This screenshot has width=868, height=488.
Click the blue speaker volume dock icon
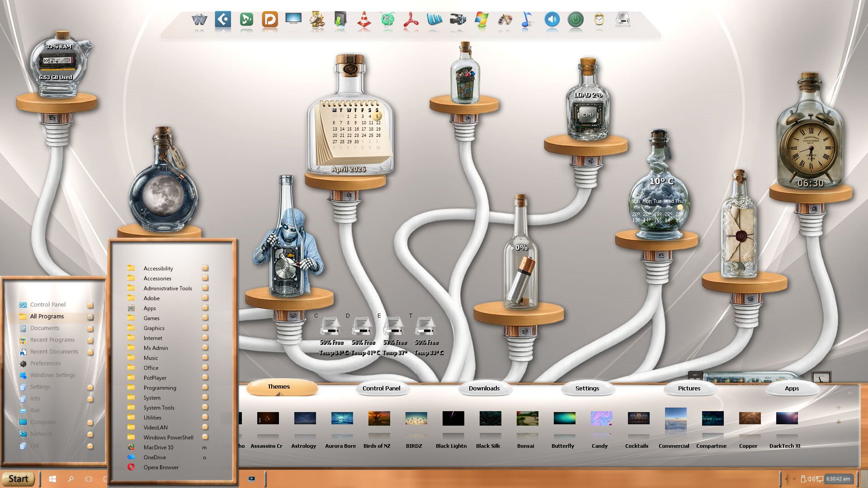[x=552, y=20]
